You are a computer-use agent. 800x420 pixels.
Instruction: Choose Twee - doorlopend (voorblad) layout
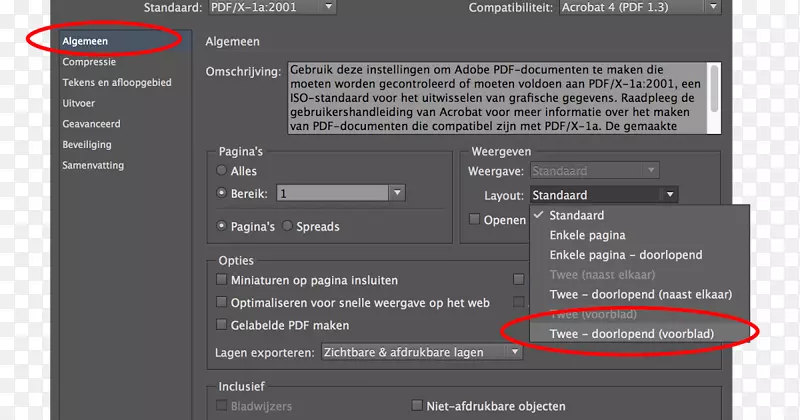point(631,332)
